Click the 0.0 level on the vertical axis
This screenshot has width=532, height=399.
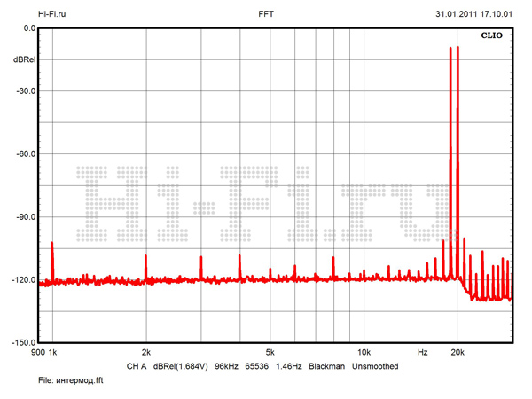(x=27, y=28)
